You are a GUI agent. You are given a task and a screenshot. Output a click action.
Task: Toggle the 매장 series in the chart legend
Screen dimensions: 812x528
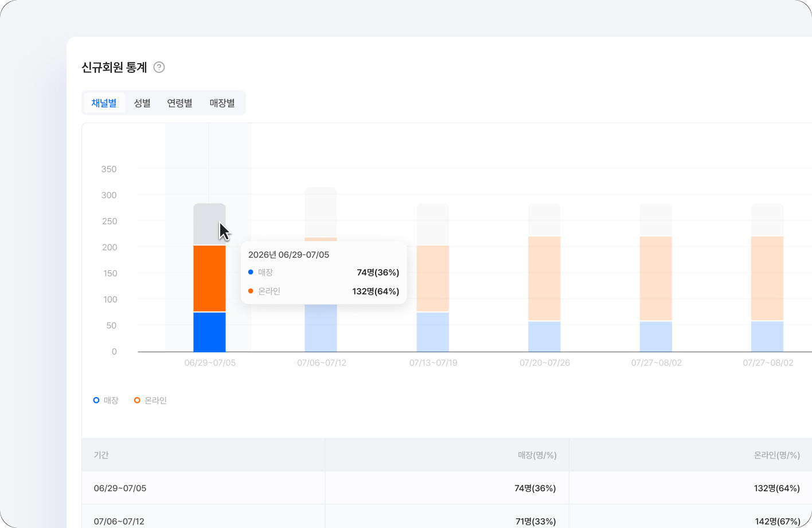pyautogui.click(x=106, y=400)
